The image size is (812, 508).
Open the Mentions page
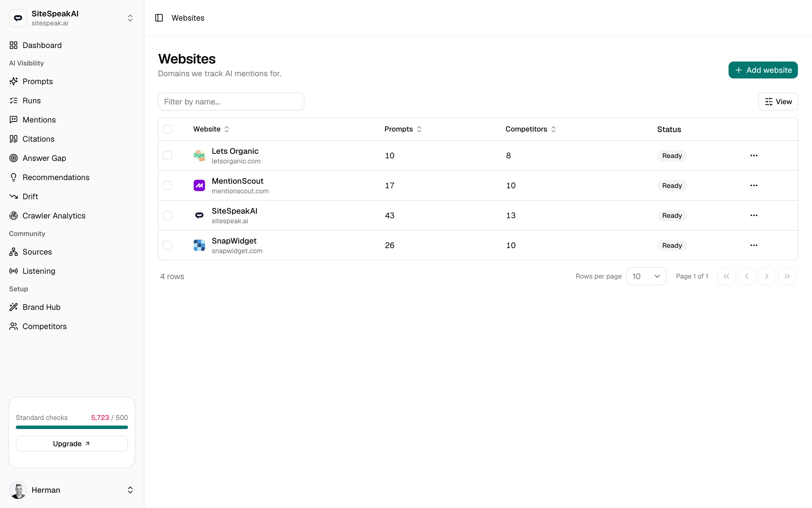pos(72,120)
